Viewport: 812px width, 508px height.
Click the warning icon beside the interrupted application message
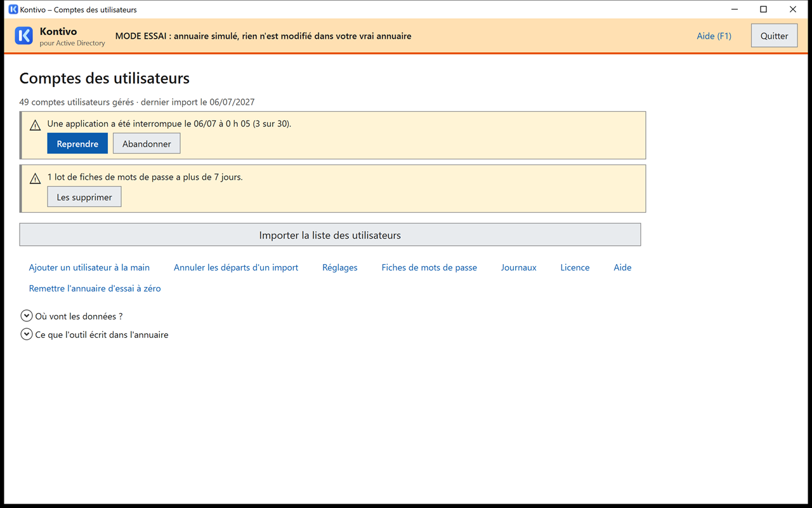[x=36, y=125]
